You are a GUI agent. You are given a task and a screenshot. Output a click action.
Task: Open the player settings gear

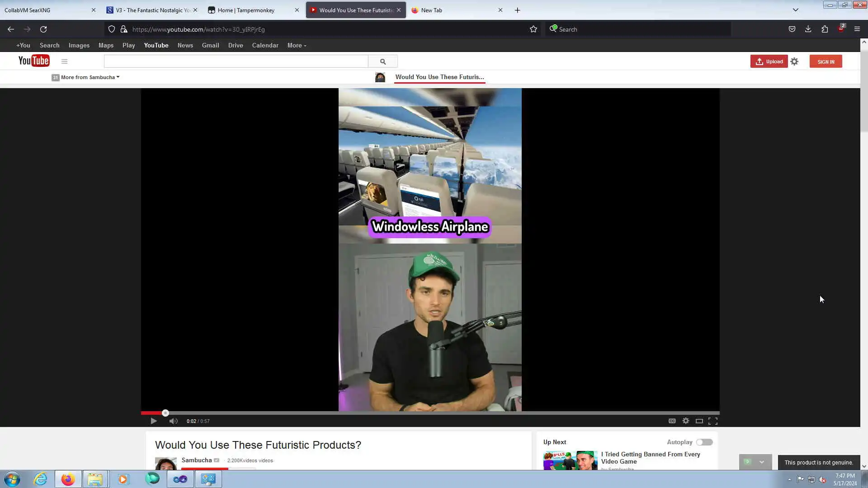tap(686, 421)
